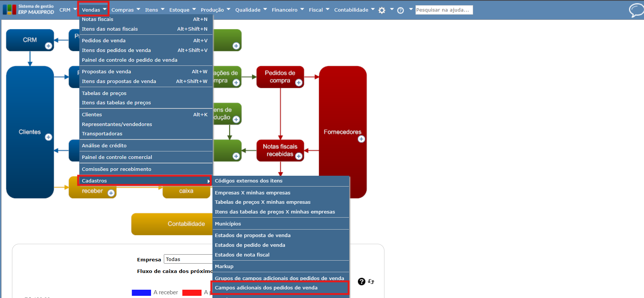Viewport: 644px width, 298px height.
Task: Select Transportadoras menu entry
Action: pos(146,133)
